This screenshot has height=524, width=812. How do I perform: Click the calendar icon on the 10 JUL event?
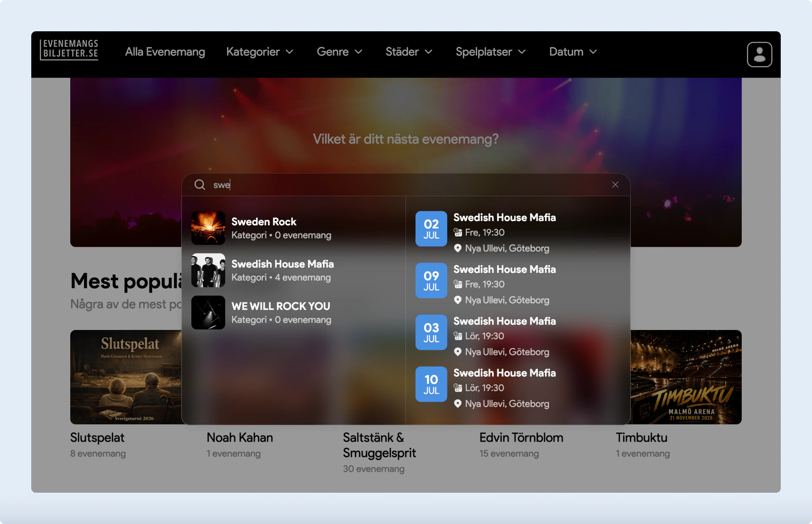tap(458, 388)
